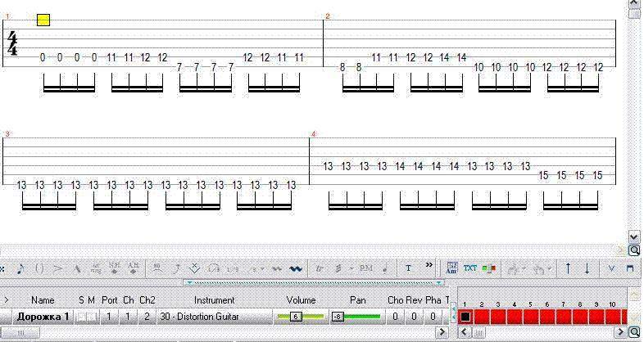Select the natural harmonic N.H. icon
Image resolution: width=644 pixels, height=342 pixels.
click(x=114, y=268)
